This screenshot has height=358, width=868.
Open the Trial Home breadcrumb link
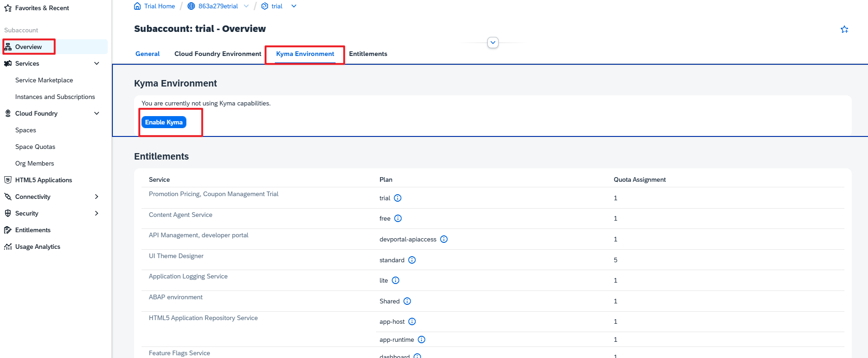160,6
